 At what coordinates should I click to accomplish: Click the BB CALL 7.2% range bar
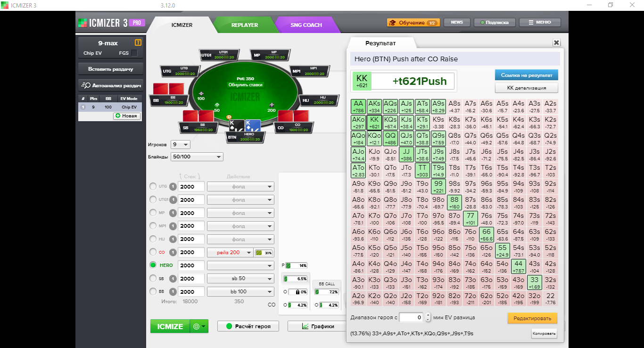[x=327, y=292]
